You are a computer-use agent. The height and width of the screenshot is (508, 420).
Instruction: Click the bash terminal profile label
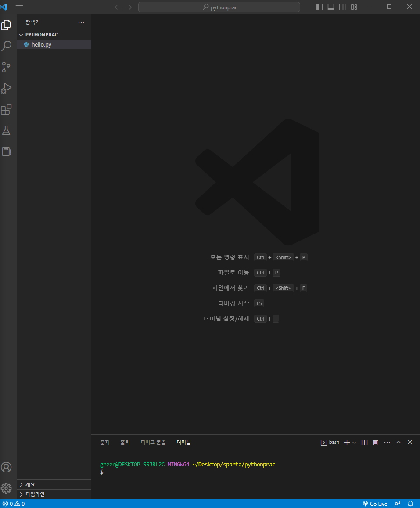330,442
